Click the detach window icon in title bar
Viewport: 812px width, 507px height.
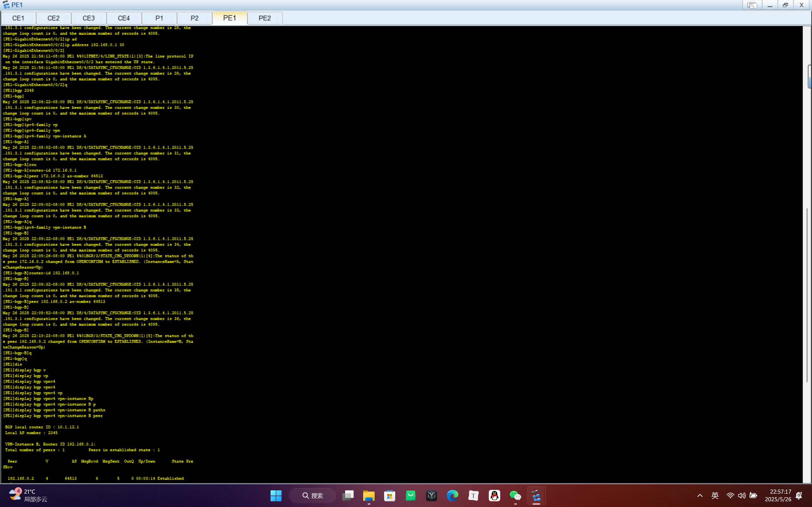[x=752, y=5]
